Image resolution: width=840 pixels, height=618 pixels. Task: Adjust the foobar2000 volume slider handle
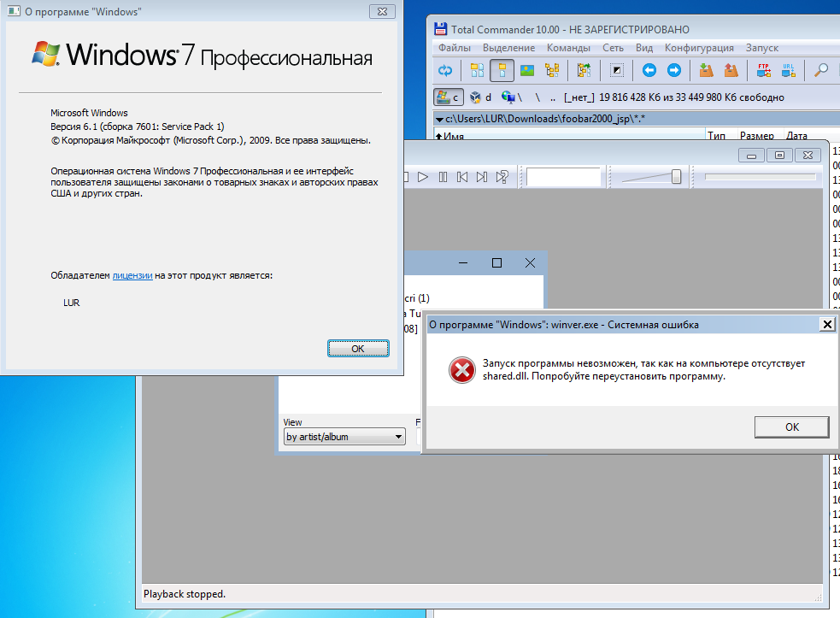(x=676, y=177)
